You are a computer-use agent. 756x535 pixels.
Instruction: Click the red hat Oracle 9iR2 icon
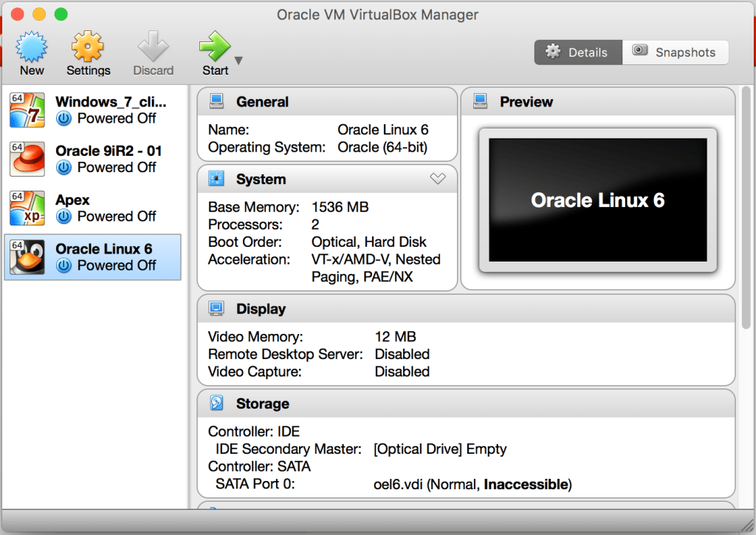click(x=27, y=159)
